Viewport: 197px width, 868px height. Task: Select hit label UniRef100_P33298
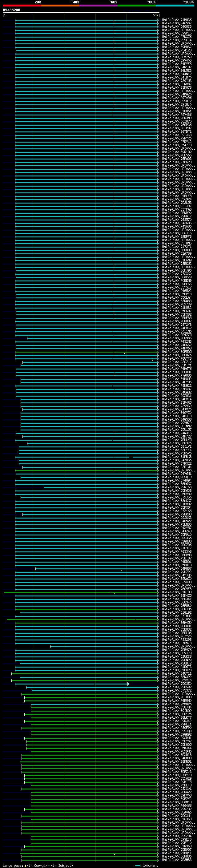tap(176, 640)
